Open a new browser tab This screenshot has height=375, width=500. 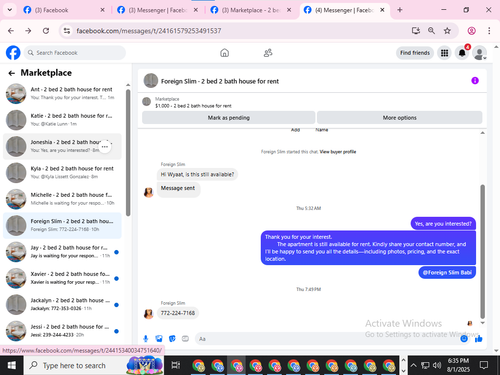400,10
